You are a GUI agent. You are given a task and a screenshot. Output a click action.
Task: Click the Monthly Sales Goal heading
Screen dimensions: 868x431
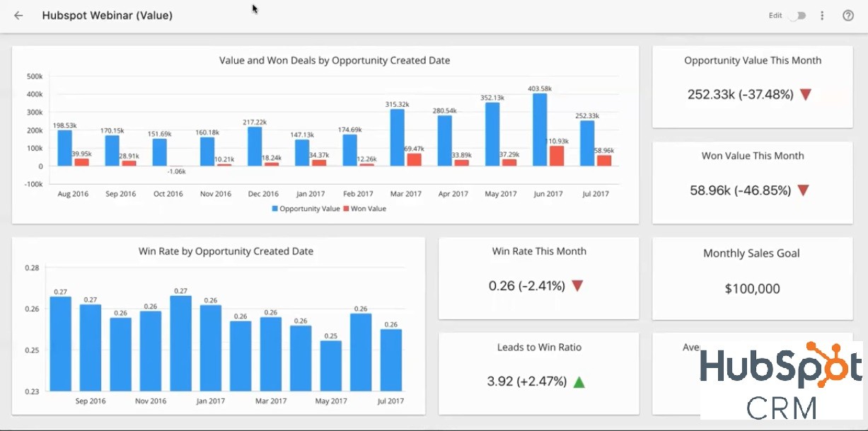tap(751, 253)
